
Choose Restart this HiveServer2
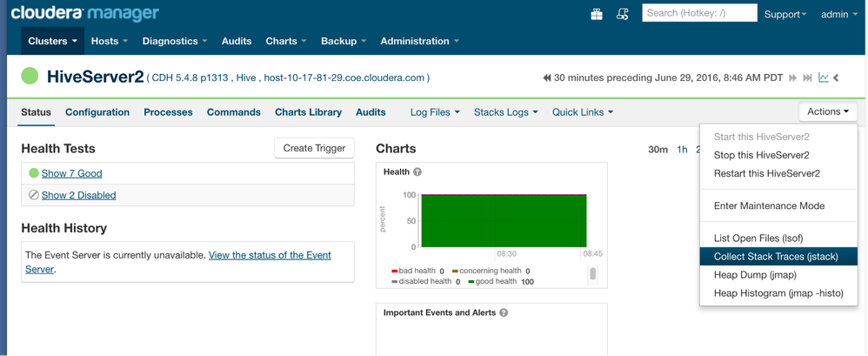pos(766,173)
